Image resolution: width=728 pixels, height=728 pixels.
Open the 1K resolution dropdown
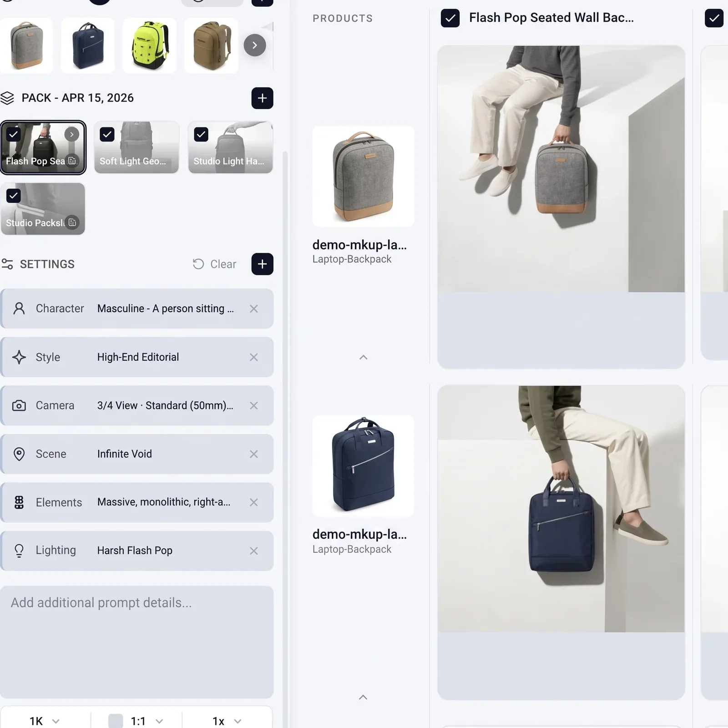coord(45,721)
